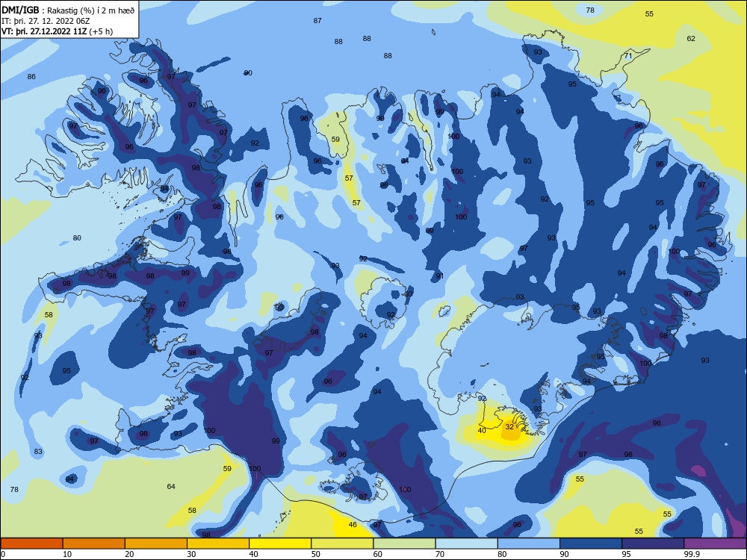Click the '99.9' legend tick label
Viewport: 747px width, 560px height.
click(691, 554)
